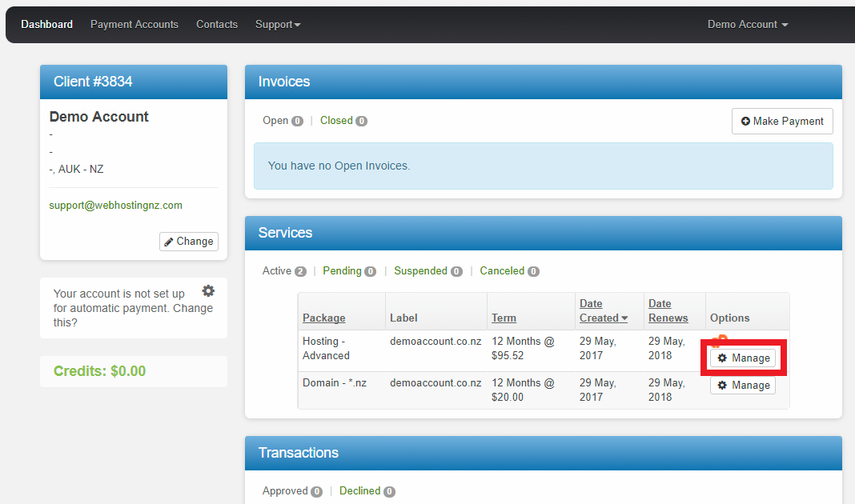Sort services by Term column header
855x504 pixels.
pyautogui.click(x=504, y=318)
